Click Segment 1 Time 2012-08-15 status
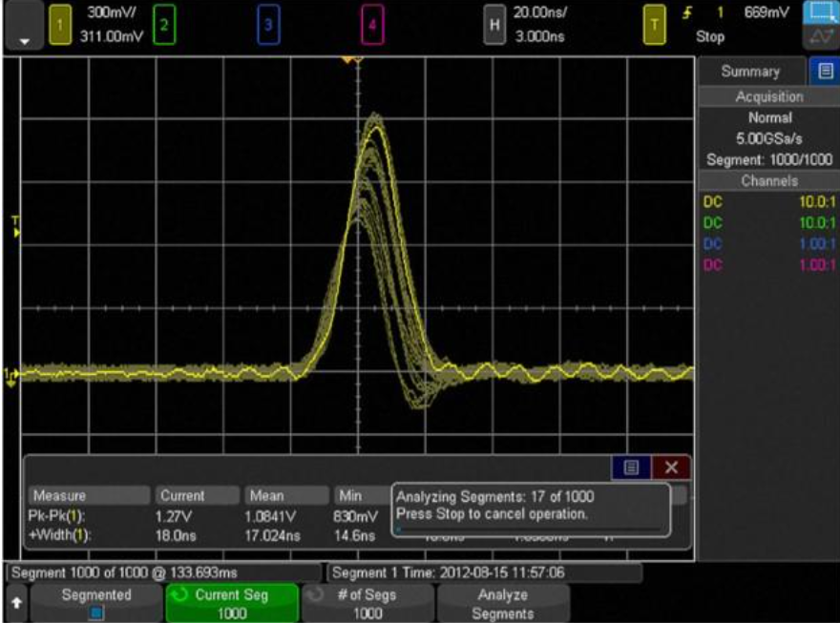Viewport: 840px width, 623px height. point(485,572)
